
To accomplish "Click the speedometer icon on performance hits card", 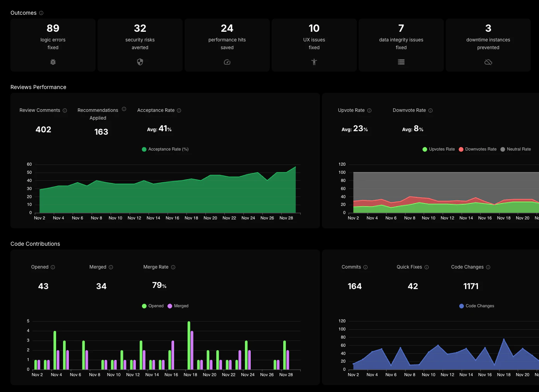I will coord(227,62).
